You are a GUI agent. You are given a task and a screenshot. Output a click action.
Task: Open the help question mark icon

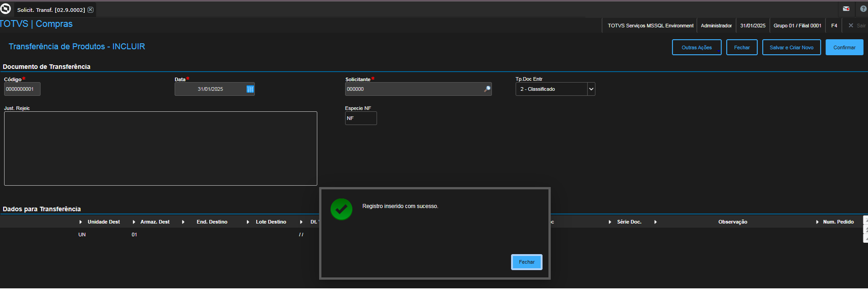(863, 9)
